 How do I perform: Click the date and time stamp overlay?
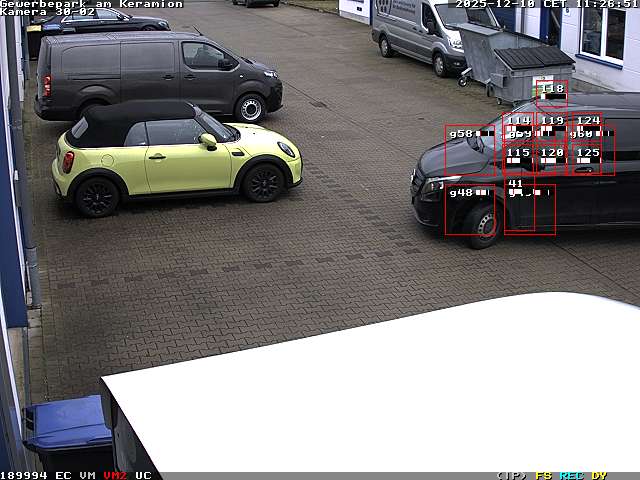[x=546, y=4]
